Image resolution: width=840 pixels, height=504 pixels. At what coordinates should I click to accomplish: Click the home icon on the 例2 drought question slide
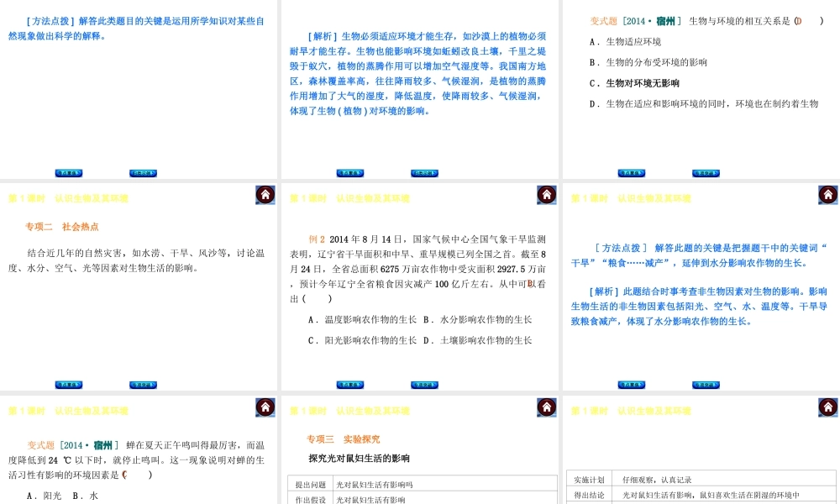[x=547, y=195]
